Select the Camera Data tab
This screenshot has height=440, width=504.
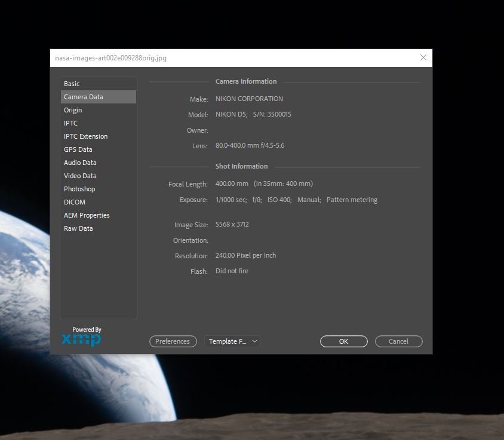pyautogui.click(x=99, y=97)
